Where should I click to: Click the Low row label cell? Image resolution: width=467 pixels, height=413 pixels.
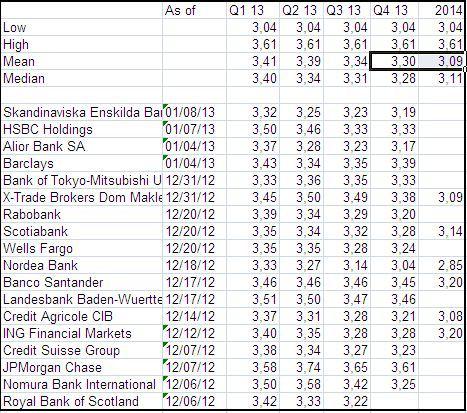click(x=82, y=27)
